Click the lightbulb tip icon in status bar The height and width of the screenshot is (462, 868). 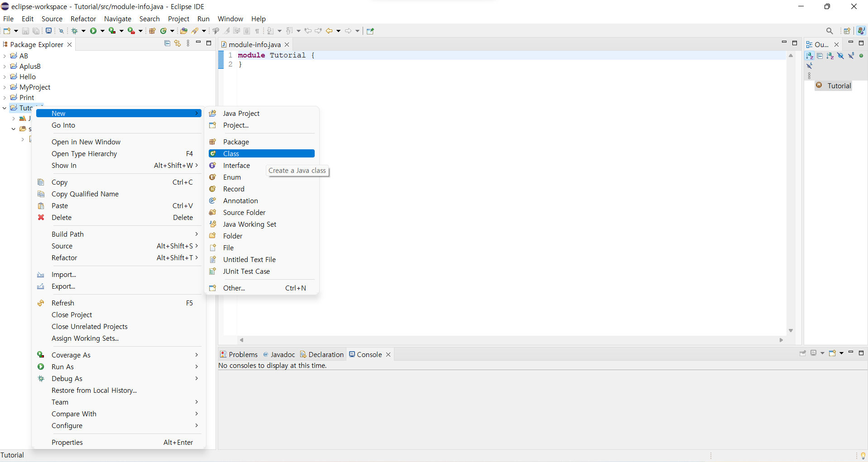(863, 455)
